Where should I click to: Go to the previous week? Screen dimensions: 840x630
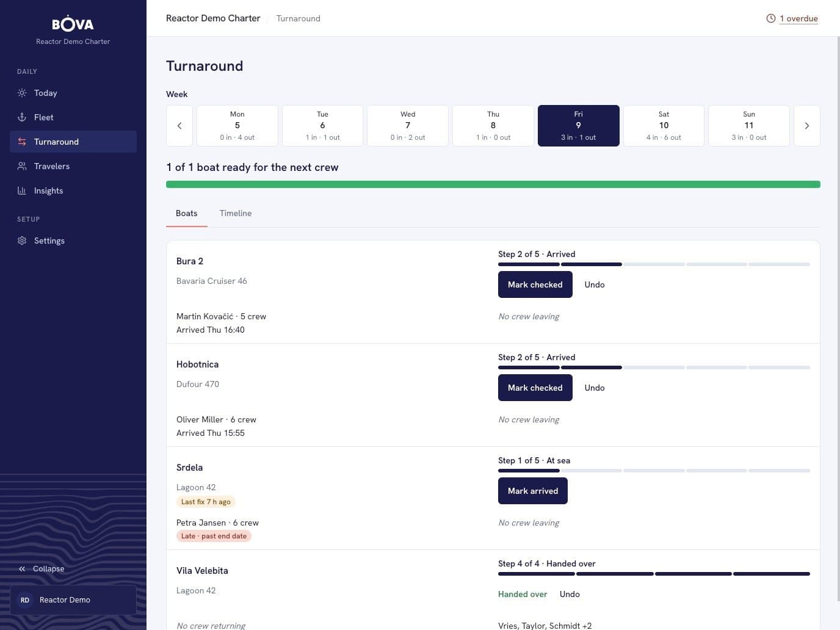[179, 126]
